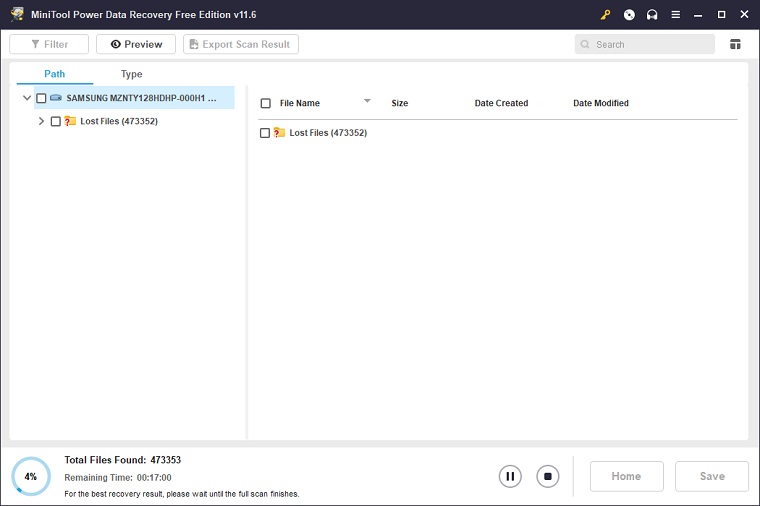Viewport: 760px width, 506px height.
Task: Click the Search input field
Action: (644, 44)
